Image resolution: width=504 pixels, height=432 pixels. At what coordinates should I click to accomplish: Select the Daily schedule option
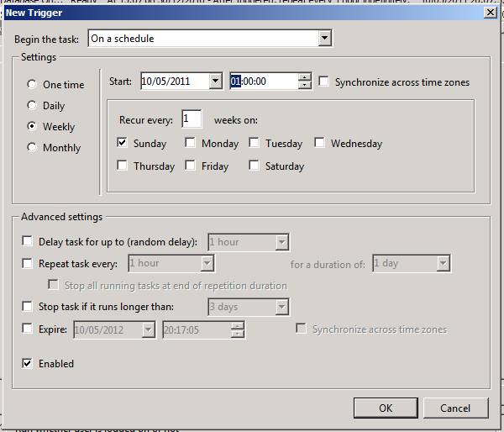coord(33,106)
